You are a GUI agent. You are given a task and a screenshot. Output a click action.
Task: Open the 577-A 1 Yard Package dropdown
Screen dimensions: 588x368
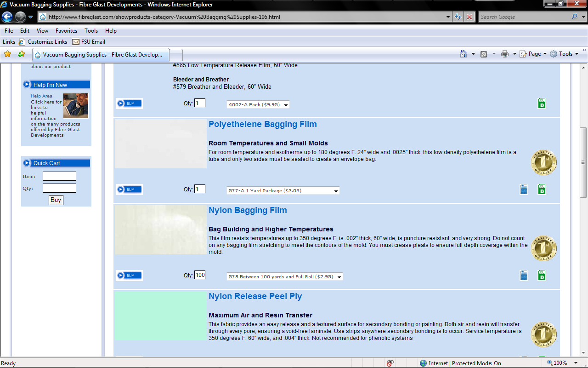pyautogui.click(x=283, y=190)
